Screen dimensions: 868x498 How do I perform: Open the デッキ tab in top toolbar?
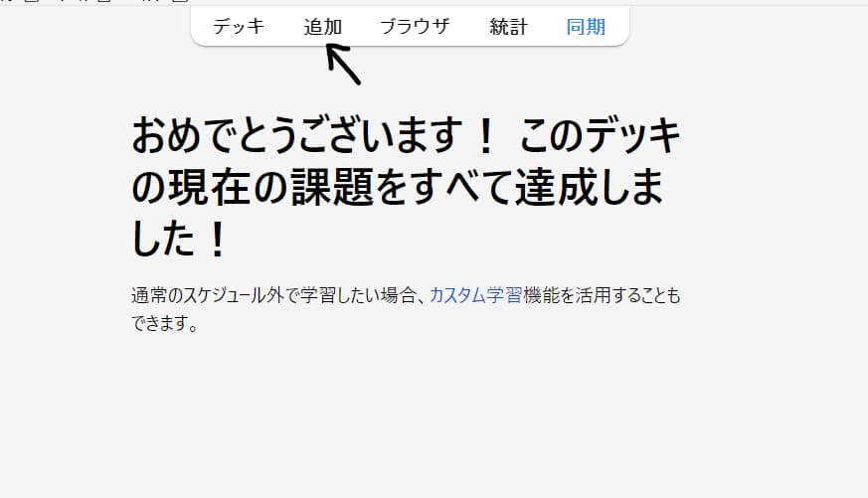pyautogui.click(x=239, y=26)
